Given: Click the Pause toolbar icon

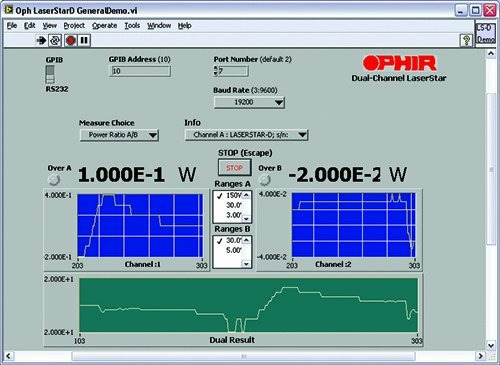Looking at the screenshot, I should [84, 41].
